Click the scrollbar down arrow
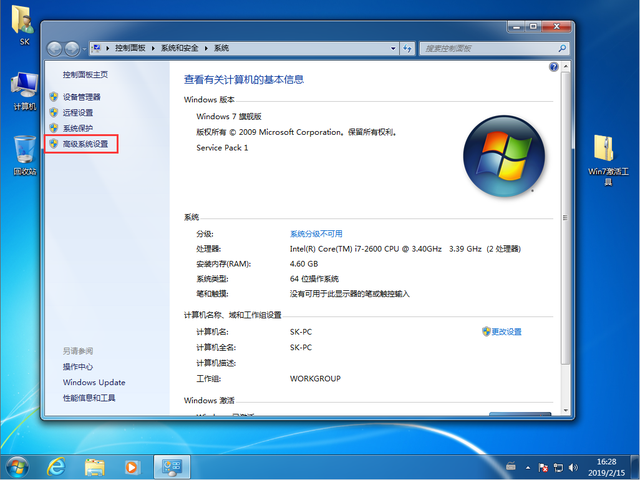This screenshot has width=640, height=480. pos(565,410)
